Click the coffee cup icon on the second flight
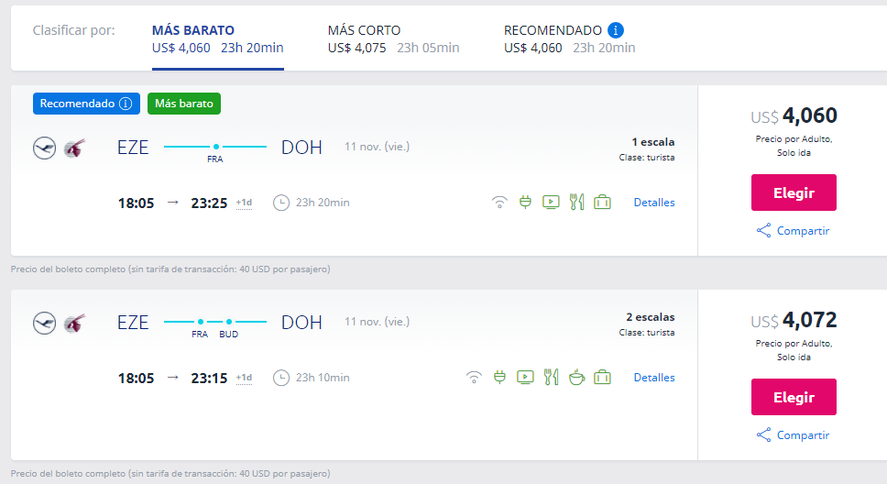Screen dimensions: 887x484 pos(576,377)
